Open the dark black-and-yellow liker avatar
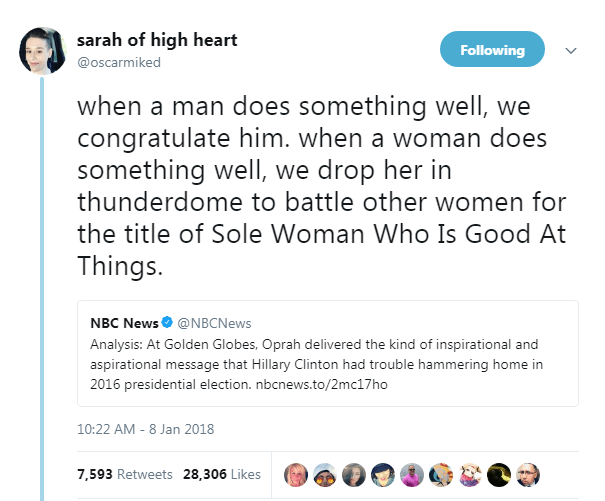The height and width of the screenshot is (501, 605). coord(500,474)
